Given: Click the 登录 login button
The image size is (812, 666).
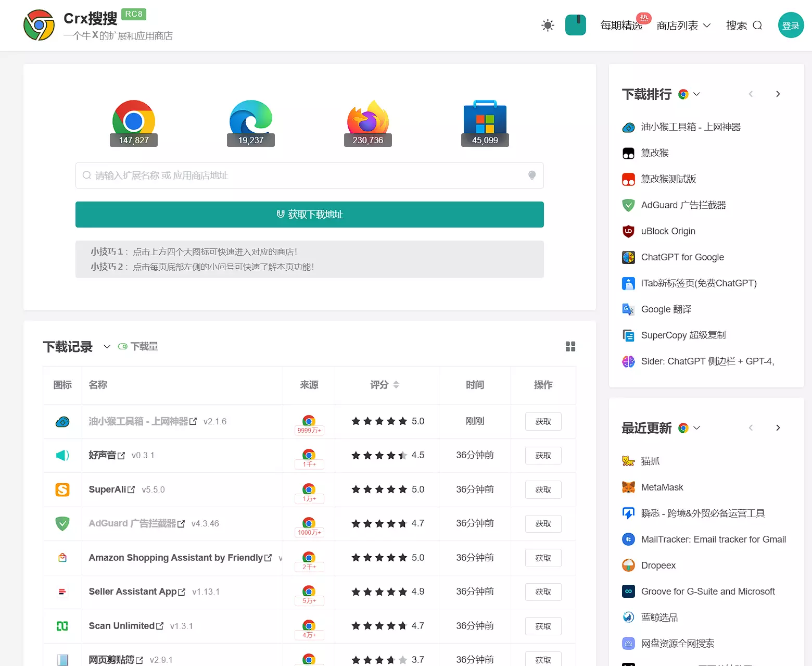Looking at the screenshot, I should click(x=791, y=26).
